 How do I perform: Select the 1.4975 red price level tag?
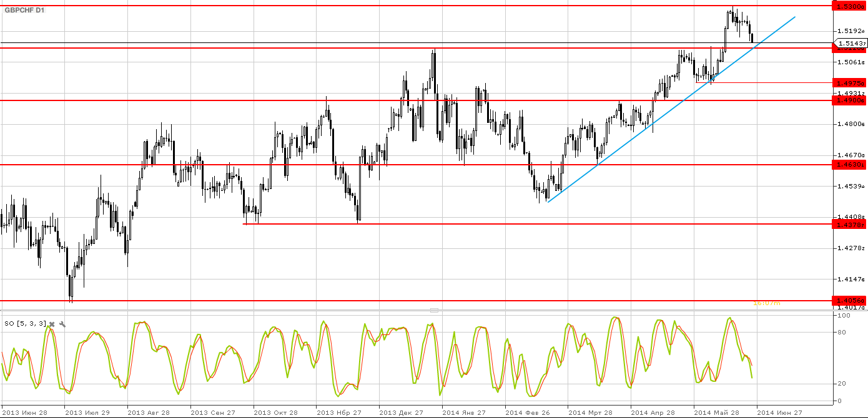click(x=850, y=82)
